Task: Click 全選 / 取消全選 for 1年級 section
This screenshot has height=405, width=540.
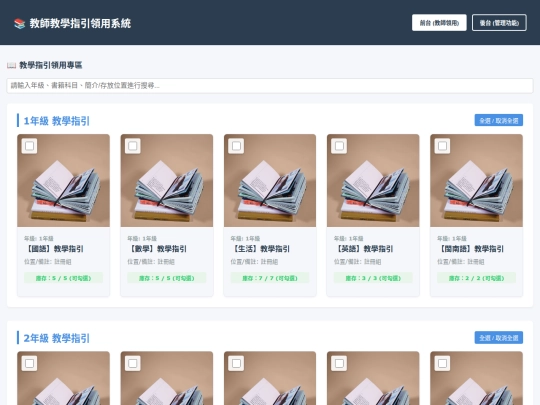Action: click(499, 120)
